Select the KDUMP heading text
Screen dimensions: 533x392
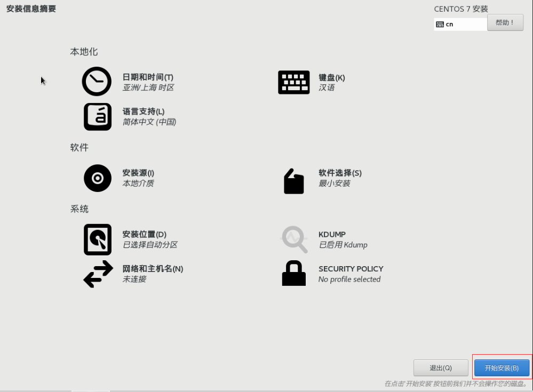(332, 234)
